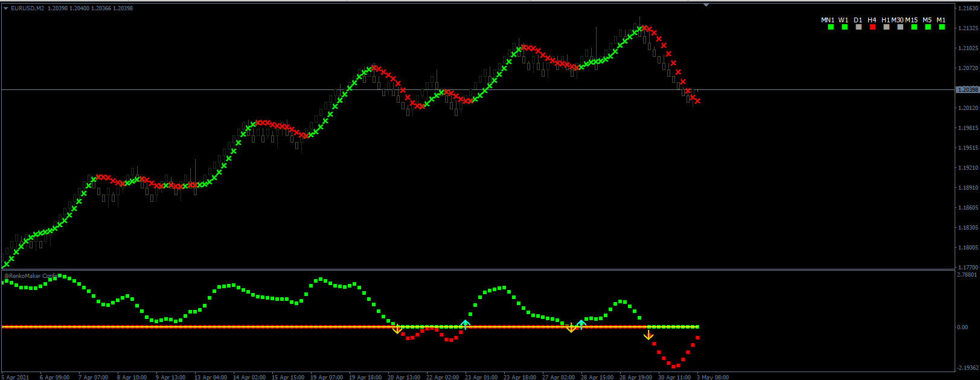This screenshot has height=380, width=980.
Task: Click the 0.00 level on indicator scale
Action: [x=962, y=327]
